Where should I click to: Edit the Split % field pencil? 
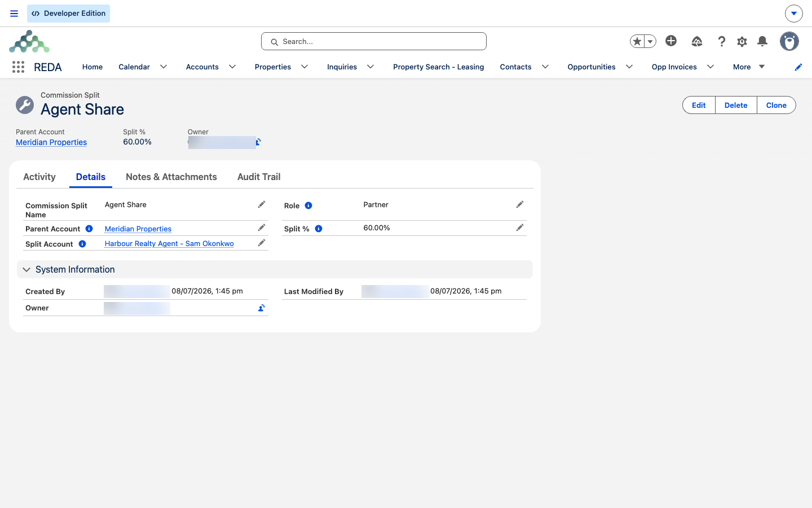click(x=520, y=227)
